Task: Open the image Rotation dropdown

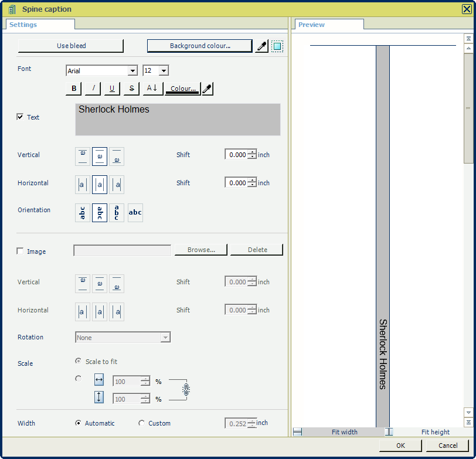Action: pos(165,338)
